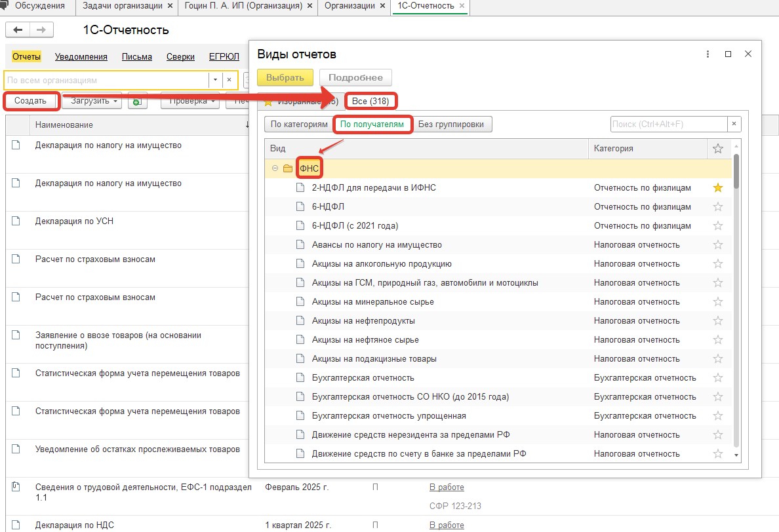Switch to the Все (318) tab
This screenshot has width=779, height=532.
coord(370,102)
